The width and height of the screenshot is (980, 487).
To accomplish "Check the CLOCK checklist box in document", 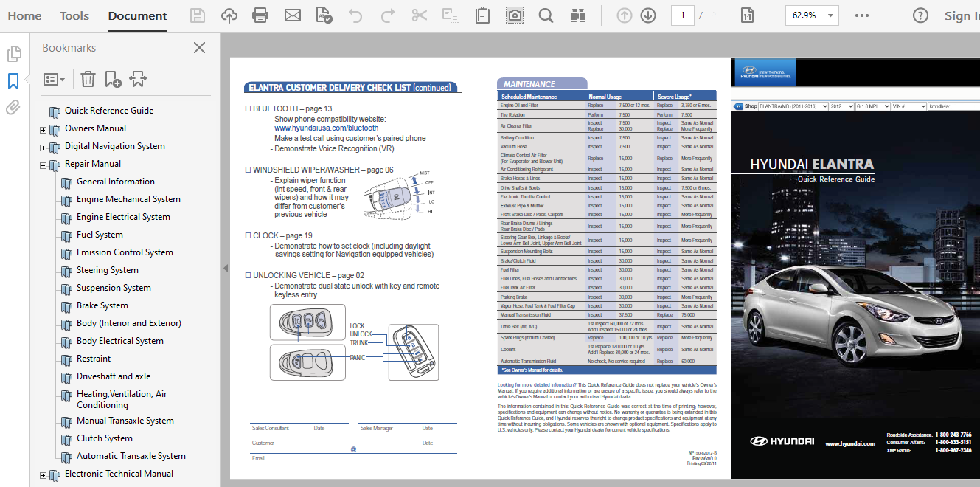I will pyautogui.click(x=249, y=236).
